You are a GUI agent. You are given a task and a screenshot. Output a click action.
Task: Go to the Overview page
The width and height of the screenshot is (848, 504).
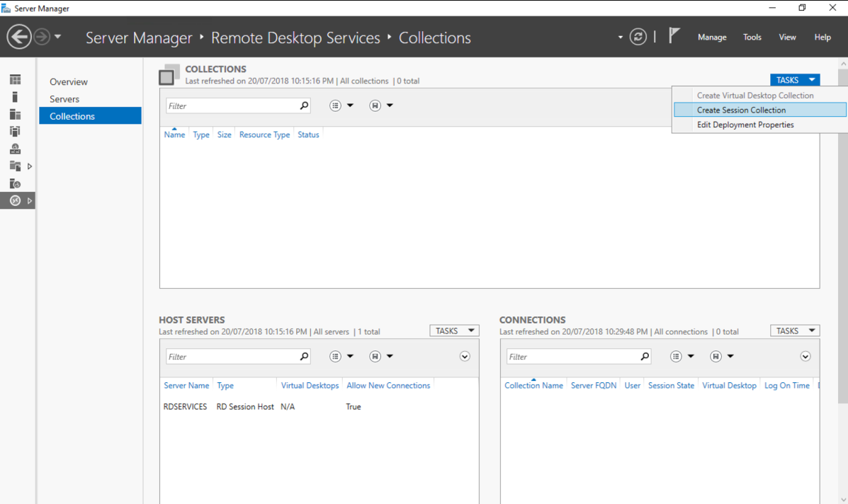coord(68,81)
